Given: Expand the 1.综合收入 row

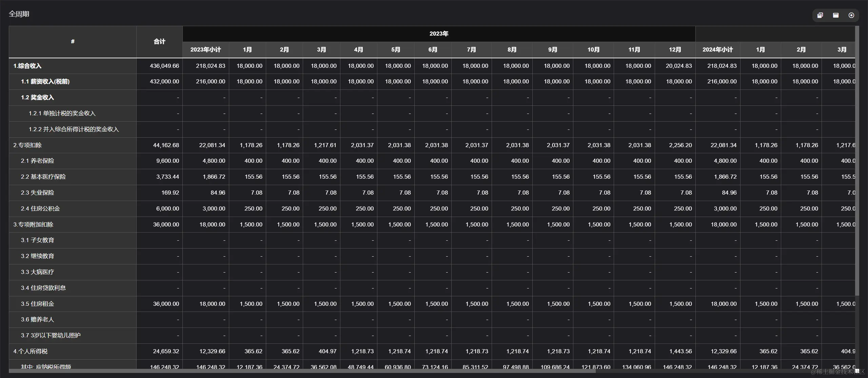Looking at the screenshot, I should pos(27,66).
